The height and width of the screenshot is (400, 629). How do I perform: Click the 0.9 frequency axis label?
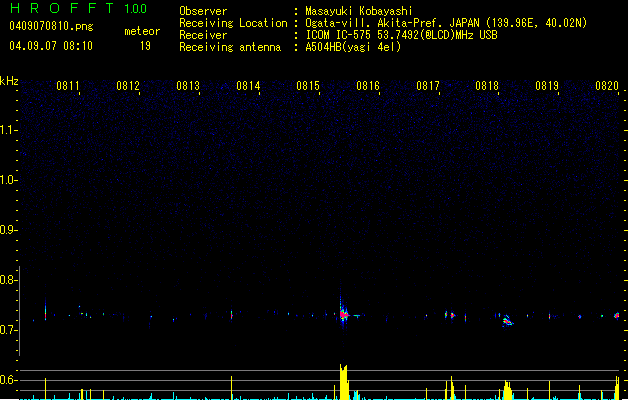point(8,230)
